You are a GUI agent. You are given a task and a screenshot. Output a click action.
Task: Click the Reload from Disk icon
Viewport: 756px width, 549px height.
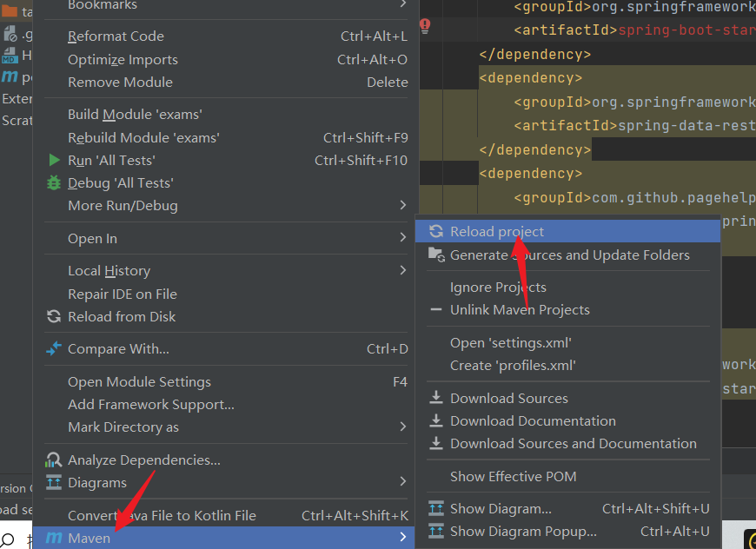[54, 316]
